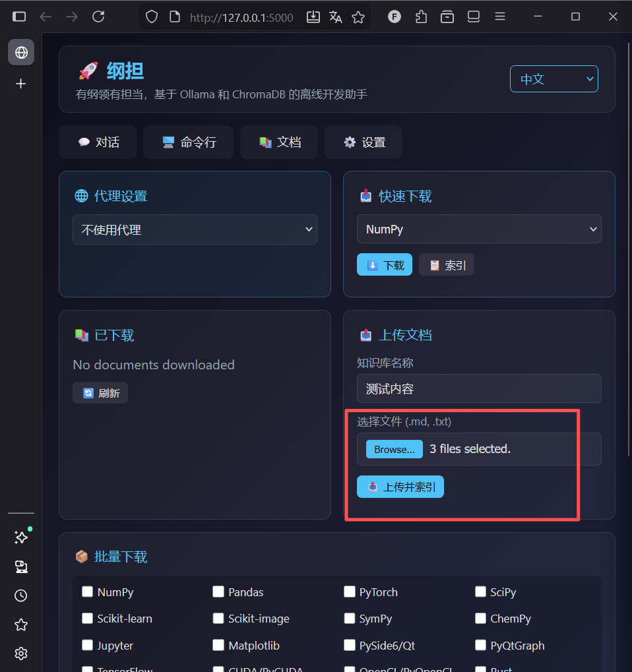The width and height of the screenshot is (632, 672).
Task: Switch to the 命令行 tab
Action: pyautogui.click(x=188, y=142)
